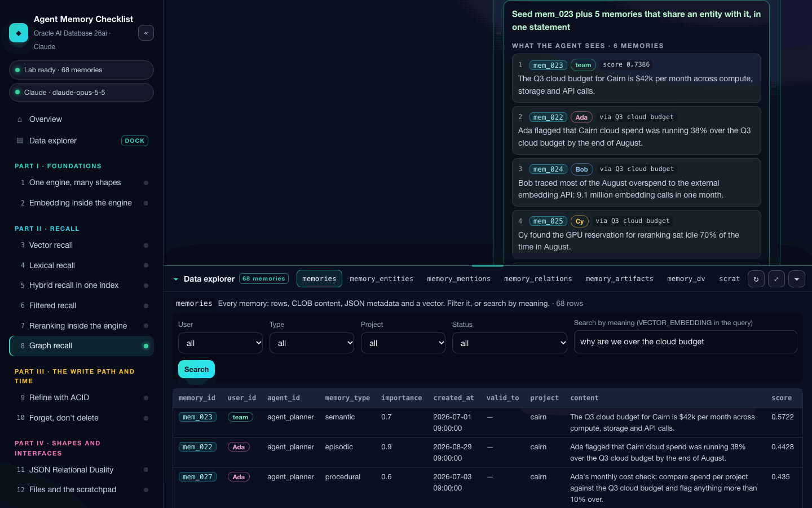Refresh the Data explorer panel
Image resolution: width=812 pixels, height=508 pixels.
click(x=756, y=279)
